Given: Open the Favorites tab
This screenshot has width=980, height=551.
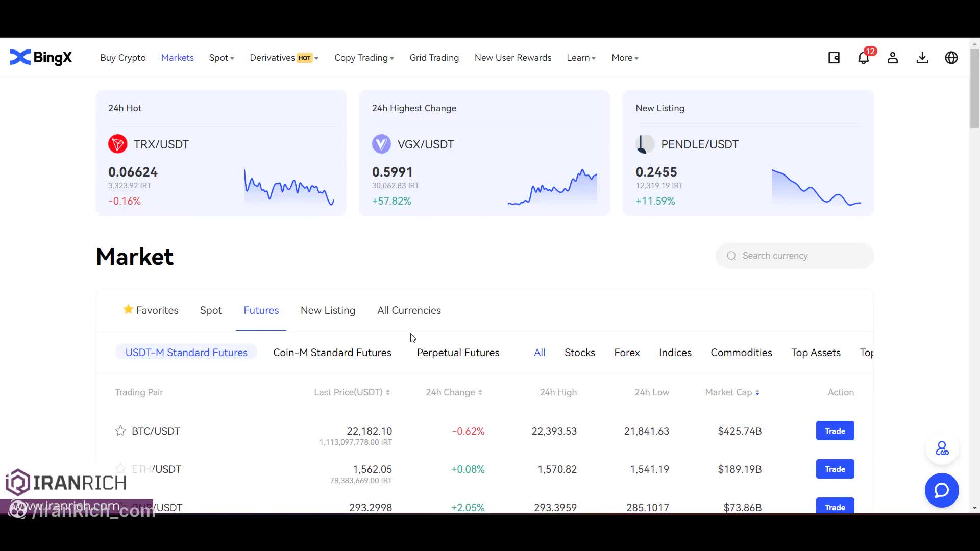Looking at the screenshot, I should 151,310.
